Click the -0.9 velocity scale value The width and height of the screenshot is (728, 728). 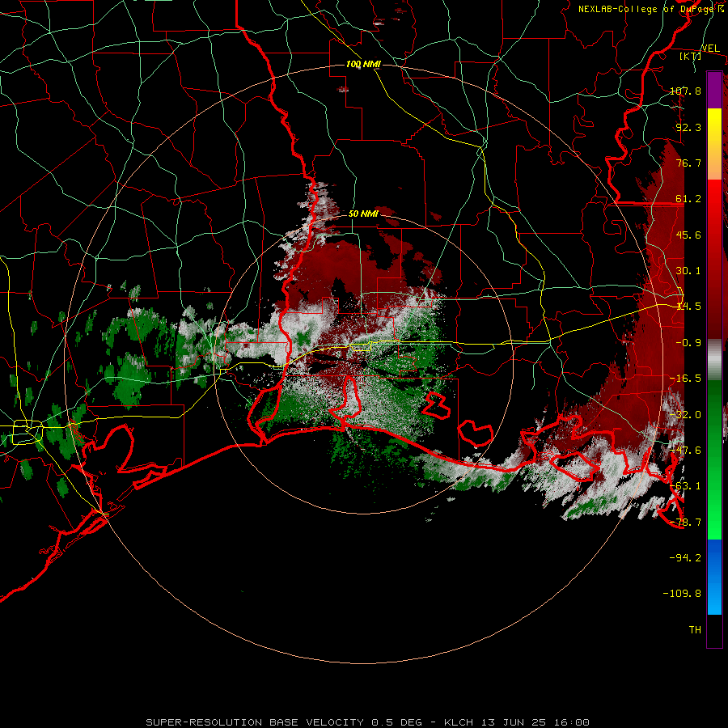tap(688, 343)
